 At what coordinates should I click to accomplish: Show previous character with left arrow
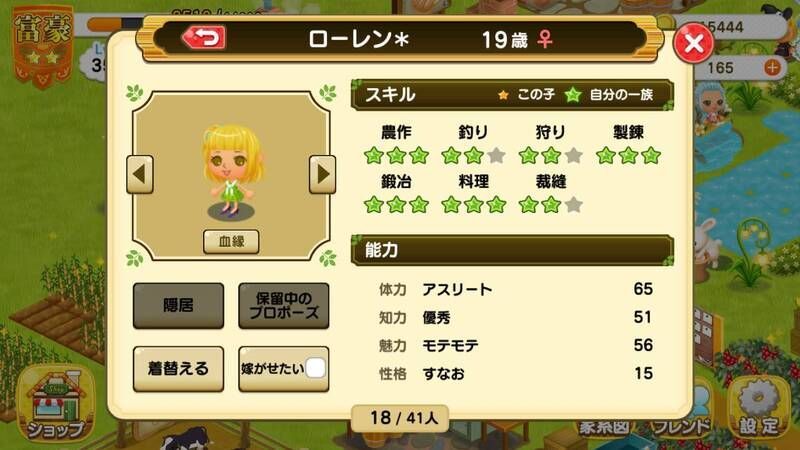(x=140, y=174)
